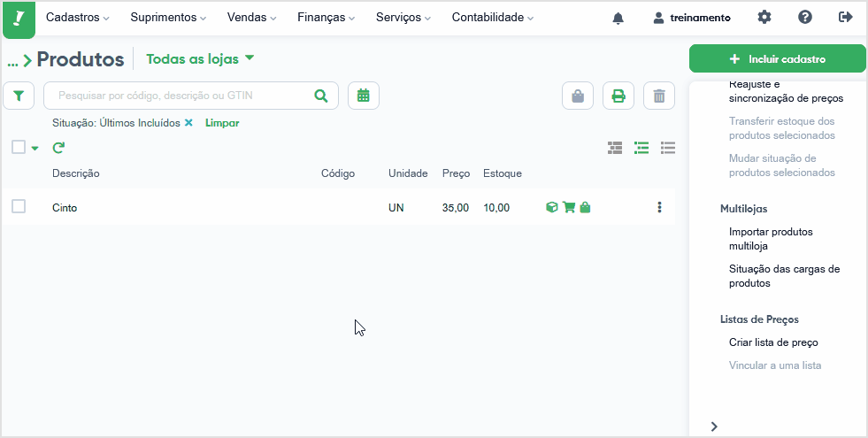Image resolution: width=868 pixels, height=438 pixels.
Task: Click the logout exit icon
Action: (x=845, y=17)
